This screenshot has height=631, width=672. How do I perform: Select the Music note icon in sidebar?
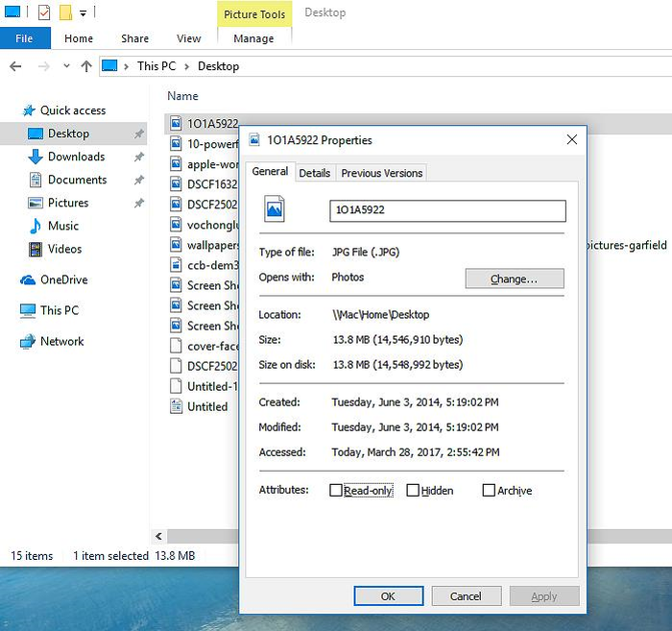[36, 226]
